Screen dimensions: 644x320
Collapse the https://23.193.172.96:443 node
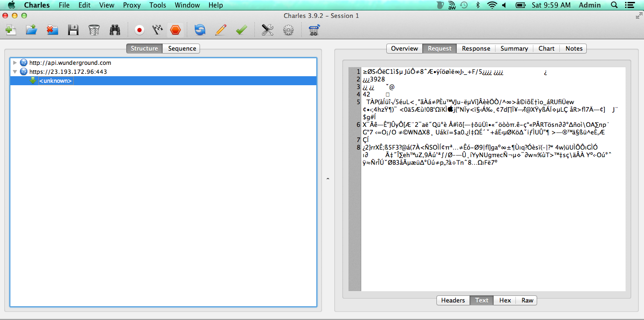pyautogui.click(x=15, y=72)
